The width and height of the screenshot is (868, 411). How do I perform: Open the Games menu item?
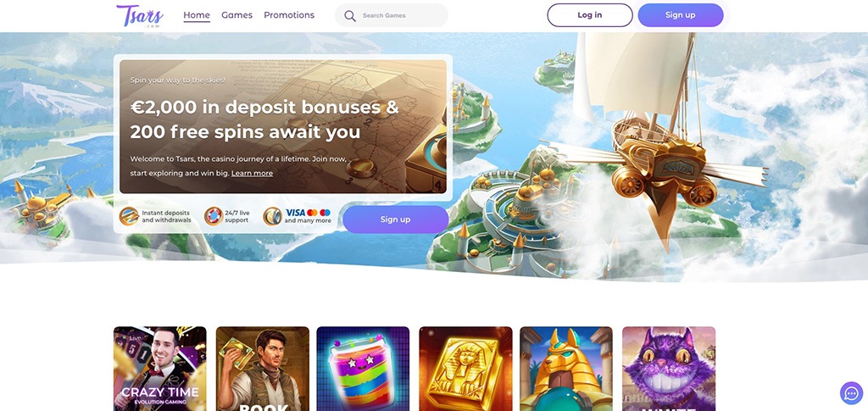[237, 15]
